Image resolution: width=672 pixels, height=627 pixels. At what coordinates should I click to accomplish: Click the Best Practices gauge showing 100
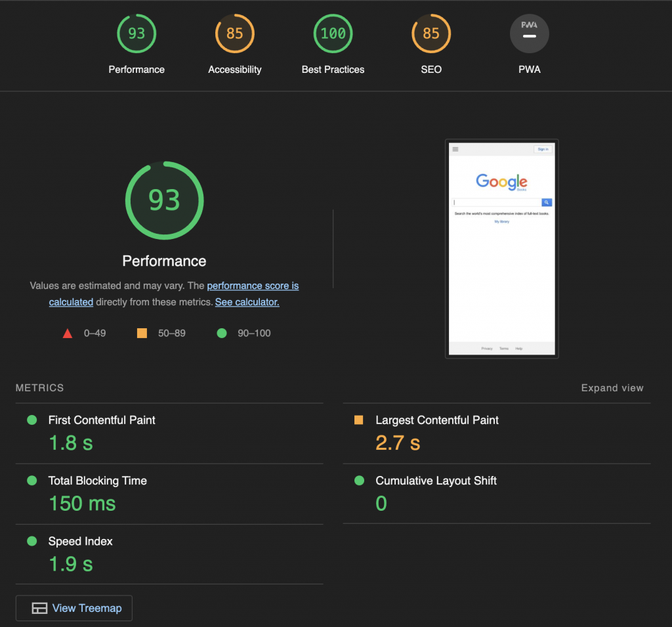click(333, 33)
